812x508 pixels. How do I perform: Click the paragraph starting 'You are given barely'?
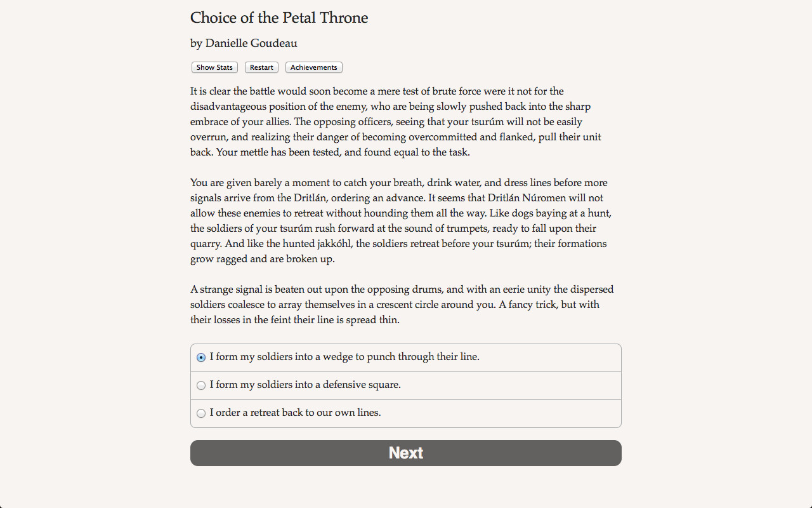pyautogui.click(x=400, y=220)
